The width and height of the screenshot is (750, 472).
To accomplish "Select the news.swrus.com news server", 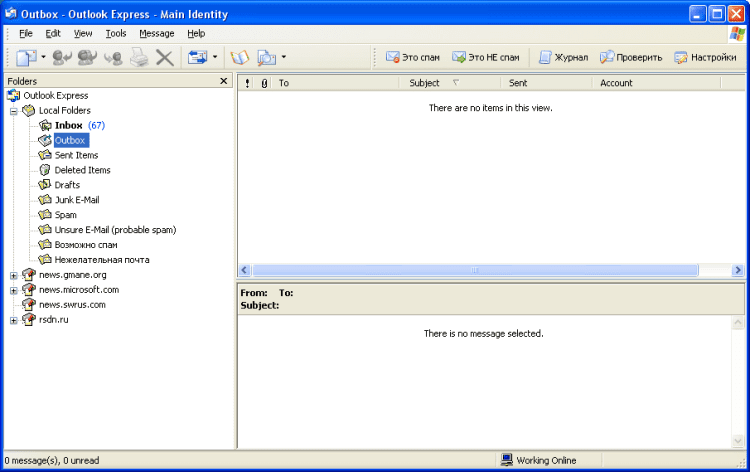I will point(72,305).
